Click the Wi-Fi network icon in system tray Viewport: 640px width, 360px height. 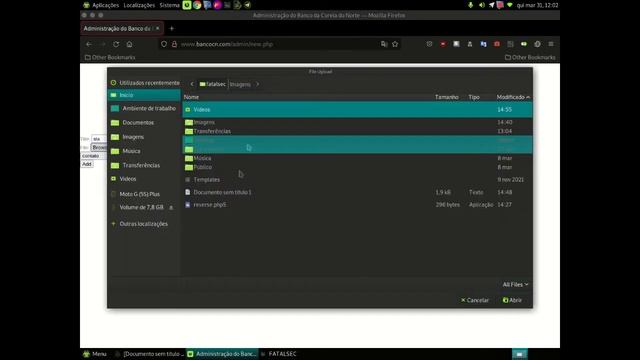tap(510, 5)
